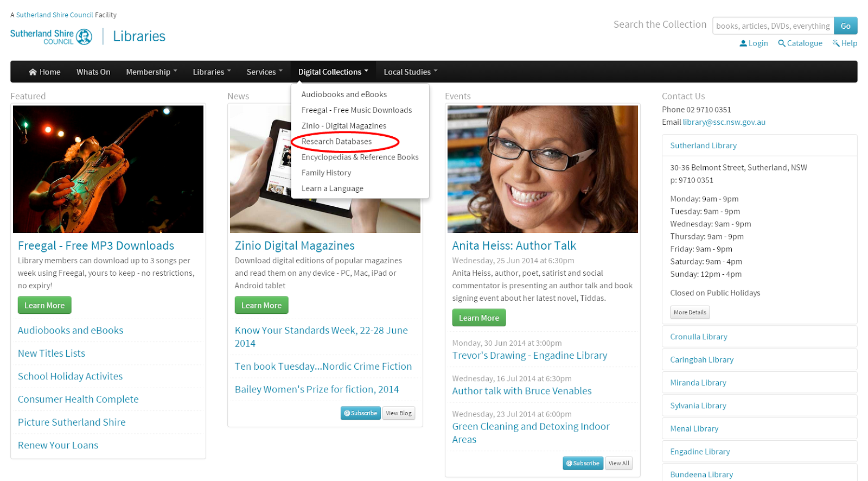The width and height of the screenshot is (868, 481).
Task: Click the View All events button
Action: 618,463
